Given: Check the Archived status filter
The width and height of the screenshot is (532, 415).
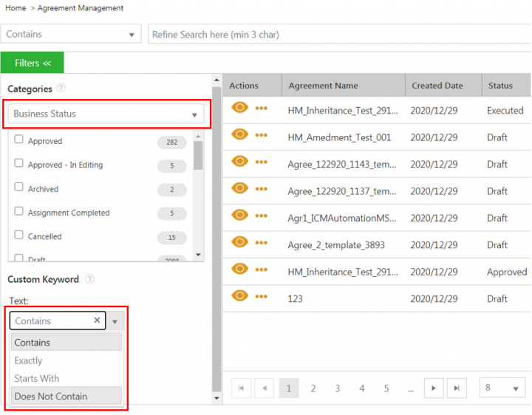Looking at the screenshot, I should pyautogui.click(x=18, y=187).
